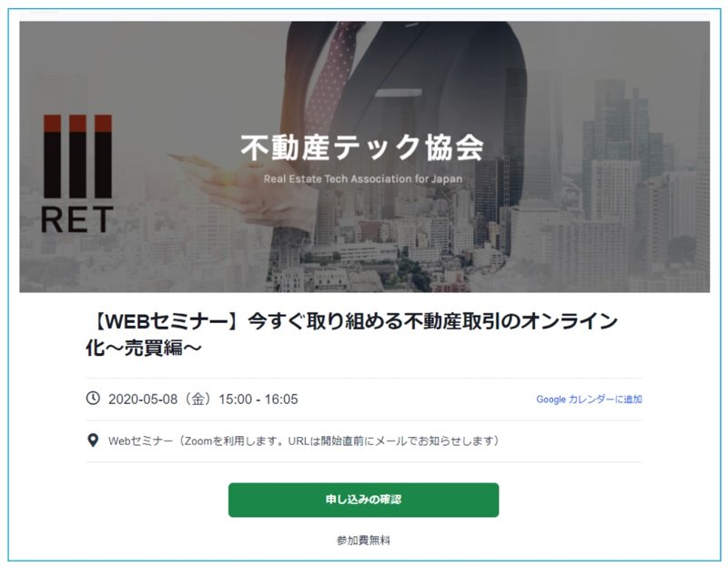Click the location pin icon

click(x=93, y=440)
